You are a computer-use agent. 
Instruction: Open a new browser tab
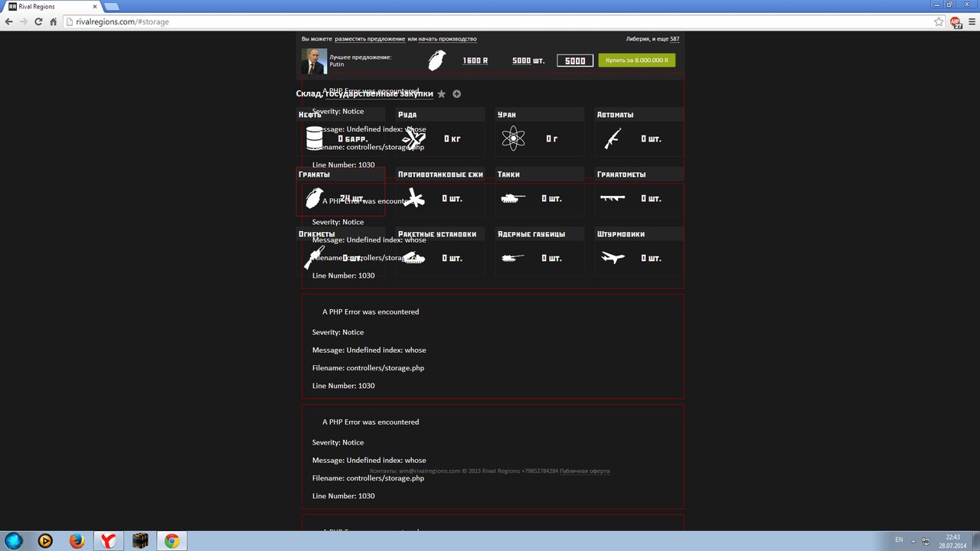point(111,7)
